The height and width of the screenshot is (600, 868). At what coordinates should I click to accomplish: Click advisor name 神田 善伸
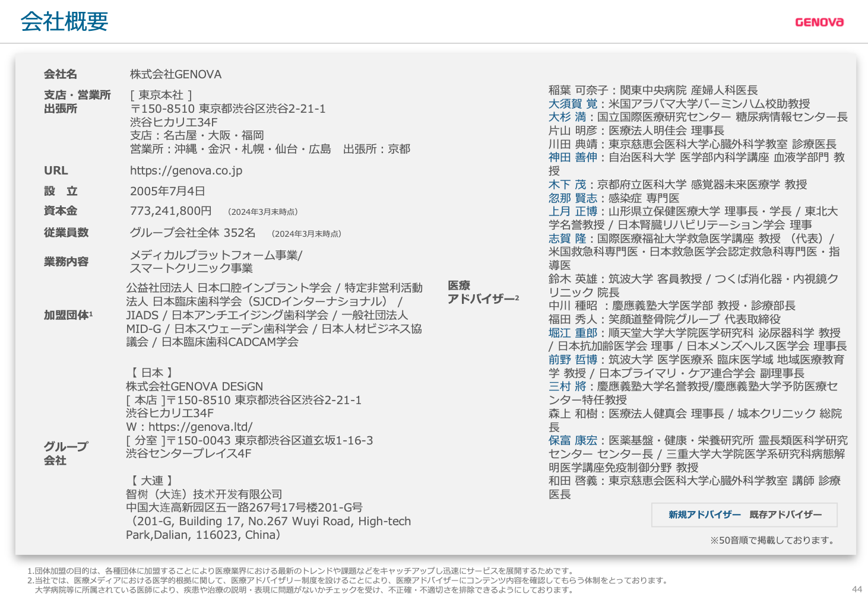point(572,157)
